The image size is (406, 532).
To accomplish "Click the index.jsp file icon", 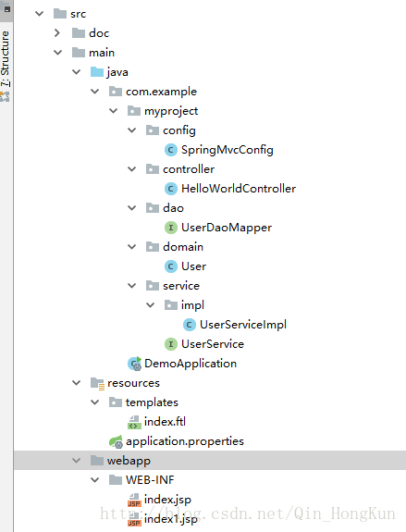I will [134, 501].
